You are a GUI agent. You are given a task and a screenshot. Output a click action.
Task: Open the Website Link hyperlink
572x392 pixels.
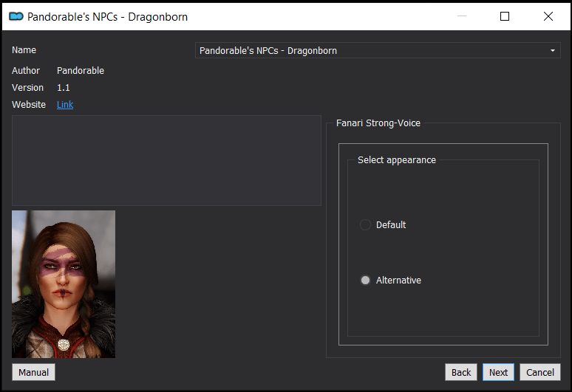65,105
